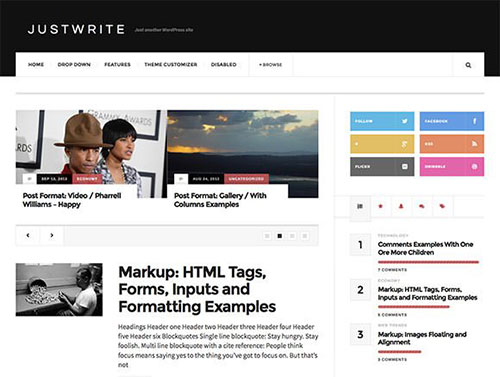
Task: Click rank number 1 in the popular list
Action: point(360,245)
